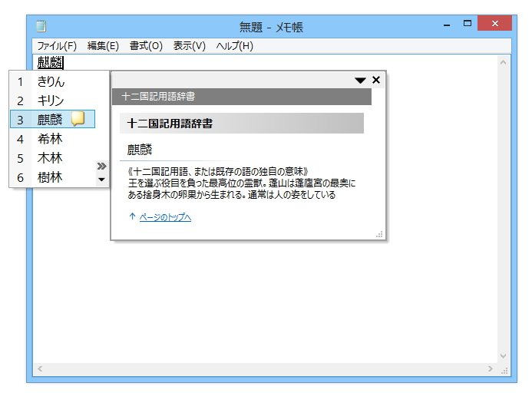Select candidate 2 キリン
The height and width of the screenshot is (396, 532).
coord(53,101)
